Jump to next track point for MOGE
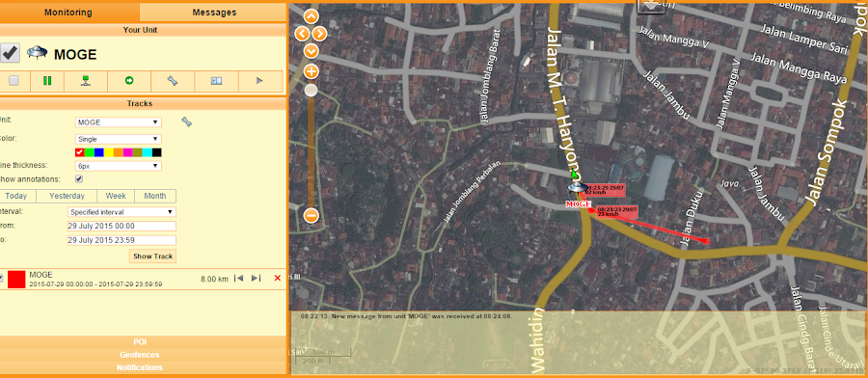 [256, 278]
